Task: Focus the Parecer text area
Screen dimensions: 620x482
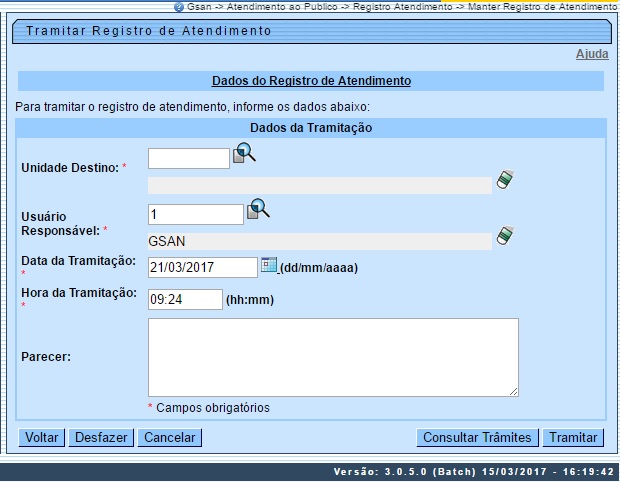Action: pos(333,357)
